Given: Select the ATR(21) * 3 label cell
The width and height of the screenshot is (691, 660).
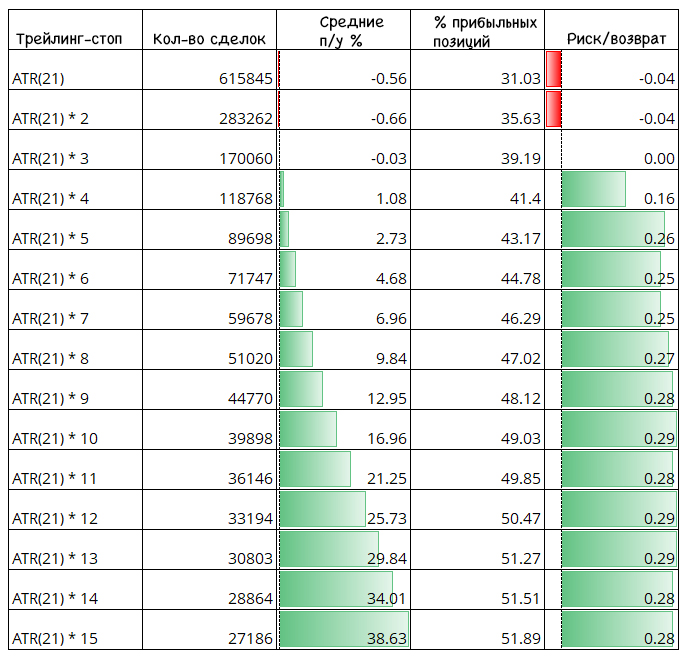Looking at the screenshot, I should pyautogui.click(x=75, y=150).
